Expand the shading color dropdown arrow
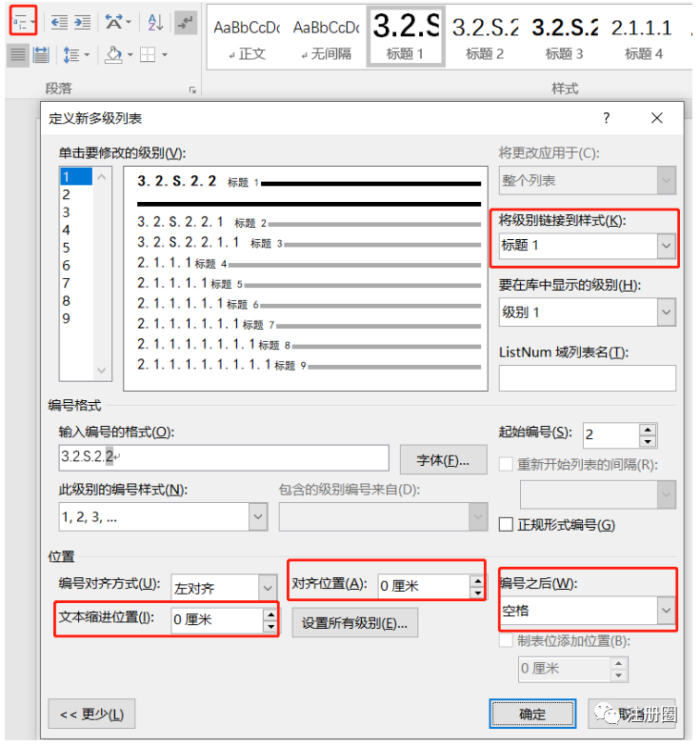 click(130, 55)
